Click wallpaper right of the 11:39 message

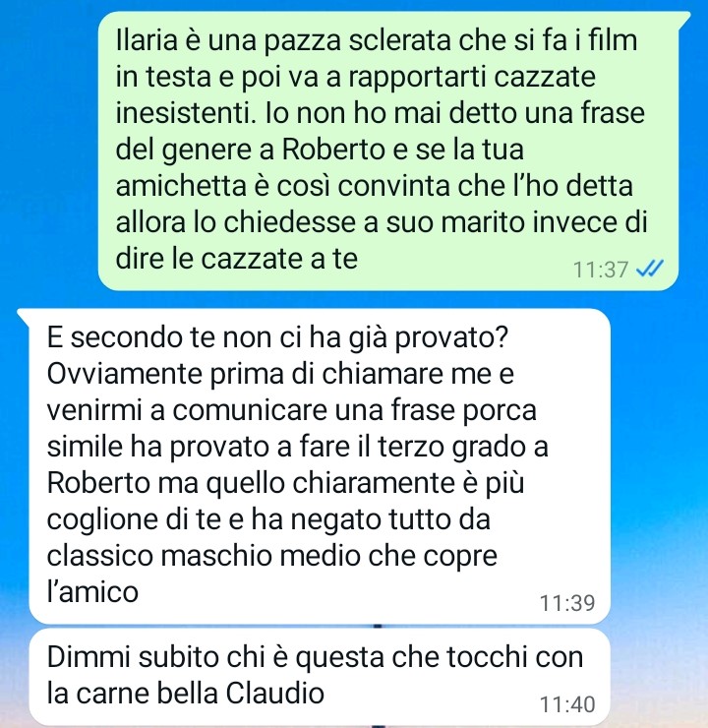tap(659, 466)
